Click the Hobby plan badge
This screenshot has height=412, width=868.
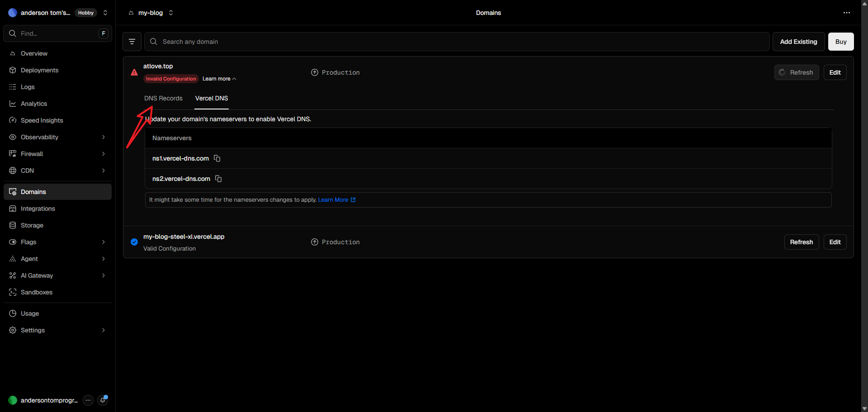86,13
